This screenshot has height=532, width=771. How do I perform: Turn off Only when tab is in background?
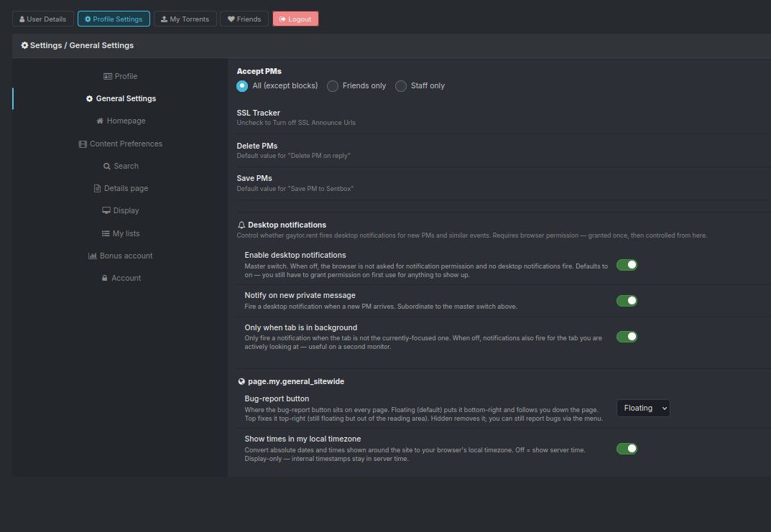(x=627, y=337)
